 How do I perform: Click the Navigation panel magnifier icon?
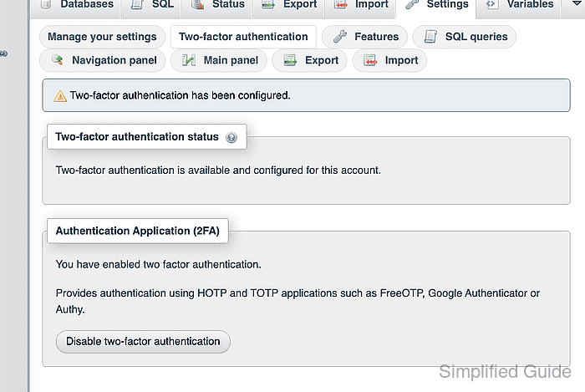57,59
